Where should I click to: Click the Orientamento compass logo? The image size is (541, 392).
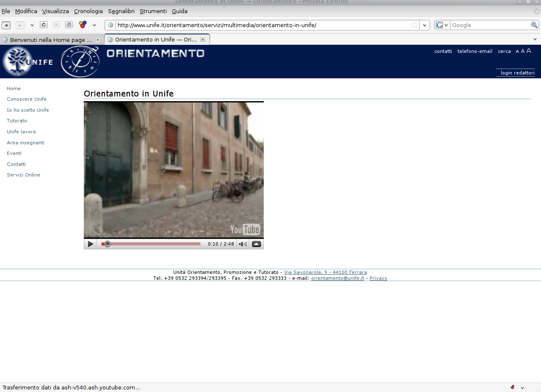pos(80,61)
